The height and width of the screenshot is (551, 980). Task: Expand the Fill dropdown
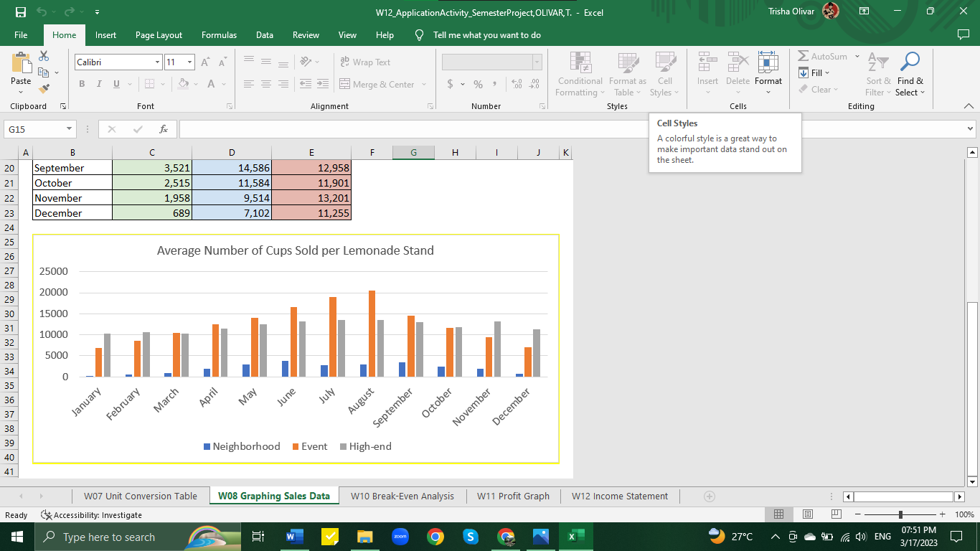coord(827,73)
